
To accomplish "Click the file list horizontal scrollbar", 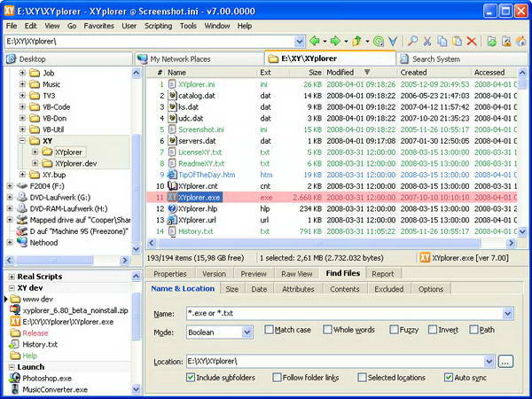I will click(328, 243).
